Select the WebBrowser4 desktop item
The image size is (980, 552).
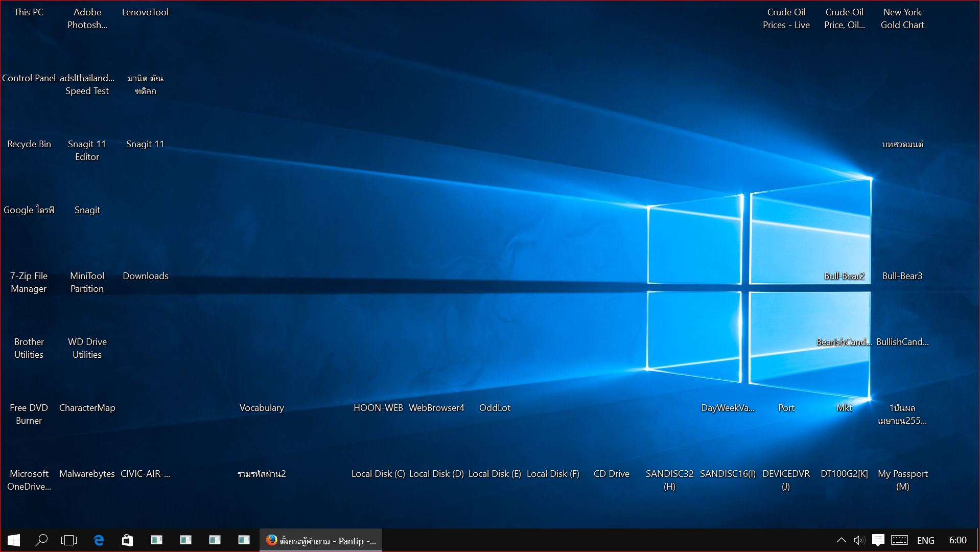pyautogui.click(x=436, y=408)
